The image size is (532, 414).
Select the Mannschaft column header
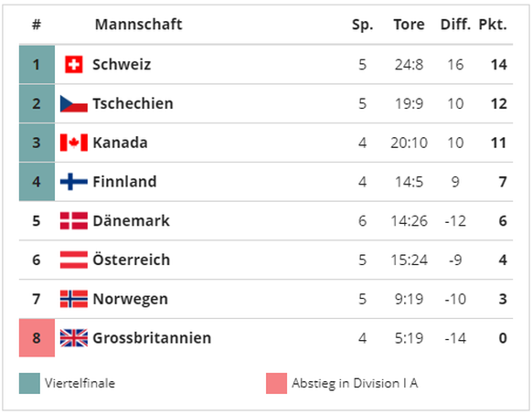138,25
